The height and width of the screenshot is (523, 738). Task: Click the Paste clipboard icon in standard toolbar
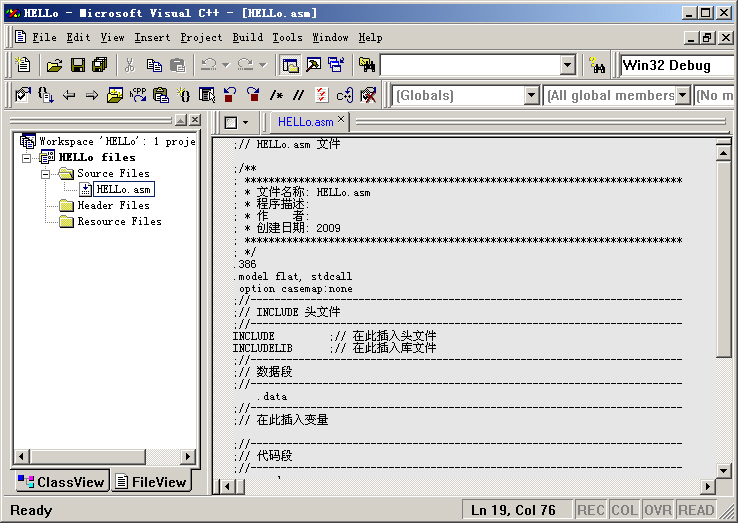tap(177, 65)
